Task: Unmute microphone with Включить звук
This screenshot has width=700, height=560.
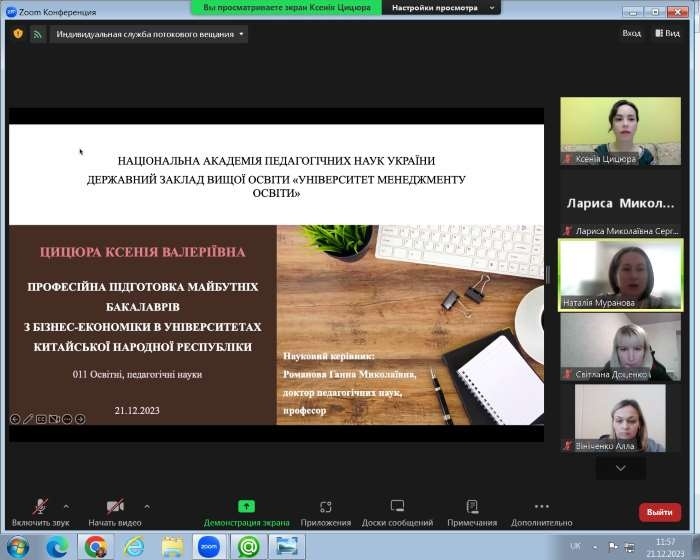Action: click(x=40, y=507)
